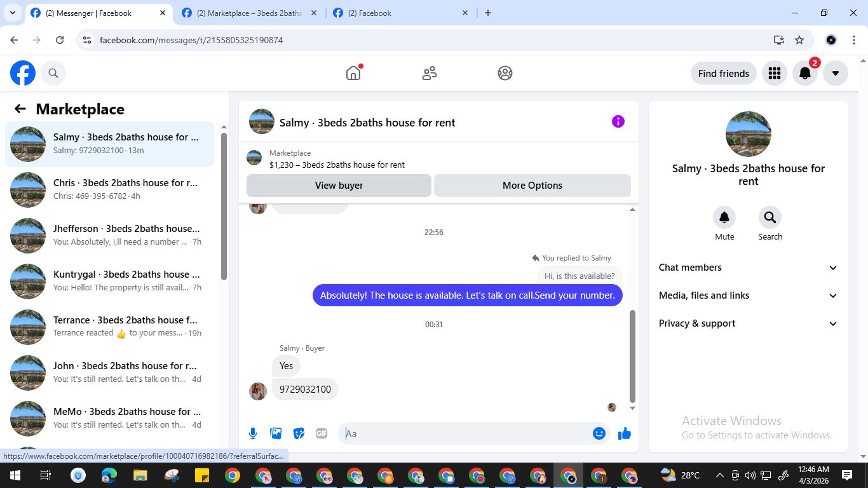
Task: Open the notifications bell
Action: point(805,73)
